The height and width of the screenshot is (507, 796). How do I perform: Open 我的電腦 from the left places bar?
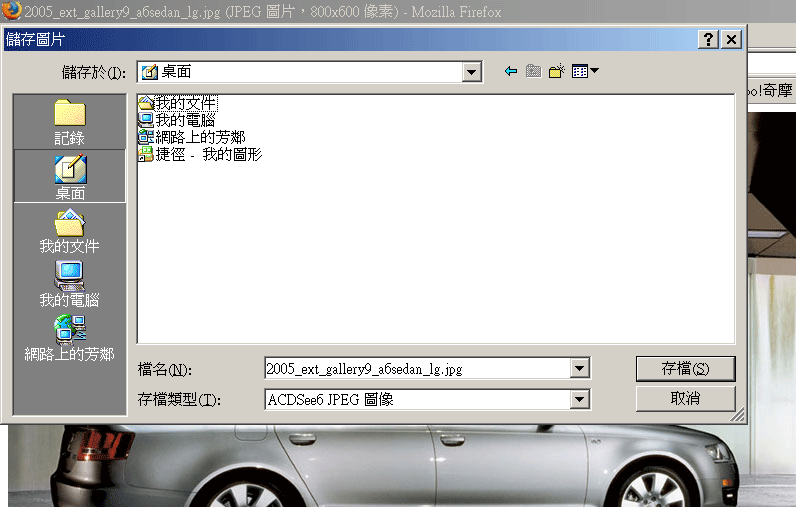click(69, 285)
